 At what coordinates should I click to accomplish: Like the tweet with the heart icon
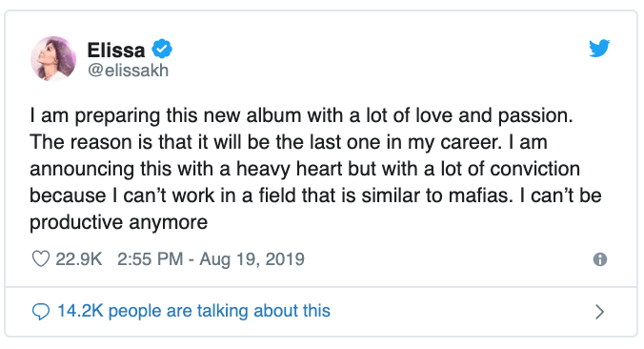pyautogui.click(x=41, y=259)
